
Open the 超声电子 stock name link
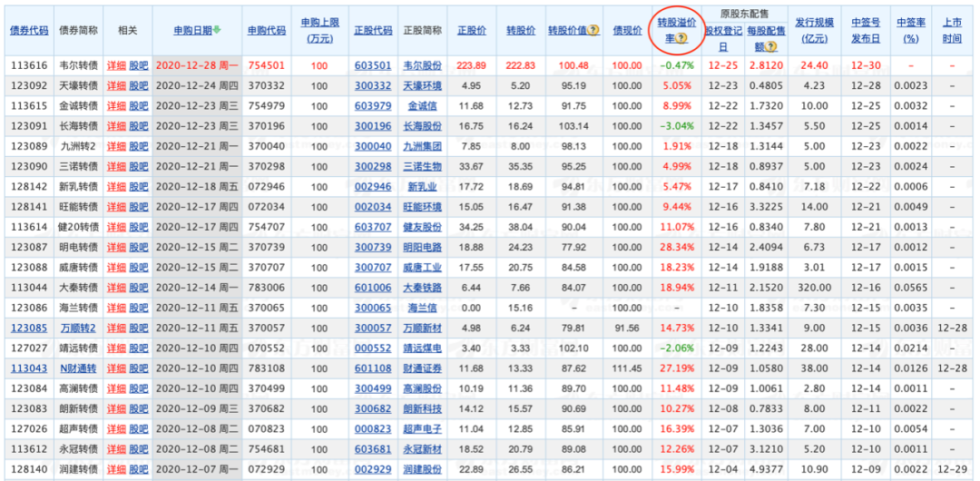(423, 429)
